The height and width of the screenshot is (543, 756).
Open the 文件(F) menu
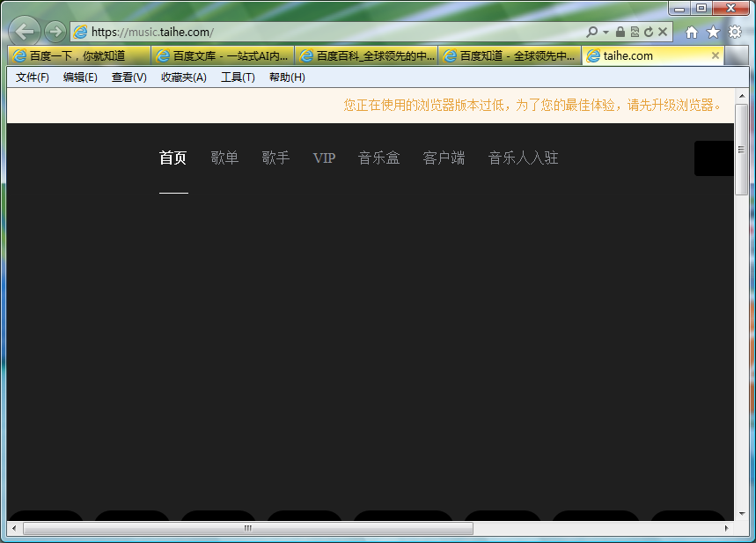[x=33, y=77]
